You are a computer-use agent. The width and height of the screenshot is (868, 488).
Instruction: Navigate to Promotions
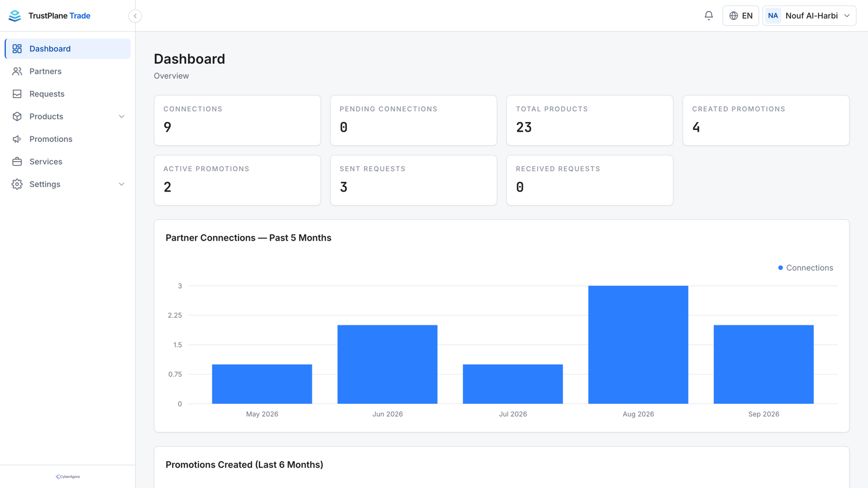68,139
